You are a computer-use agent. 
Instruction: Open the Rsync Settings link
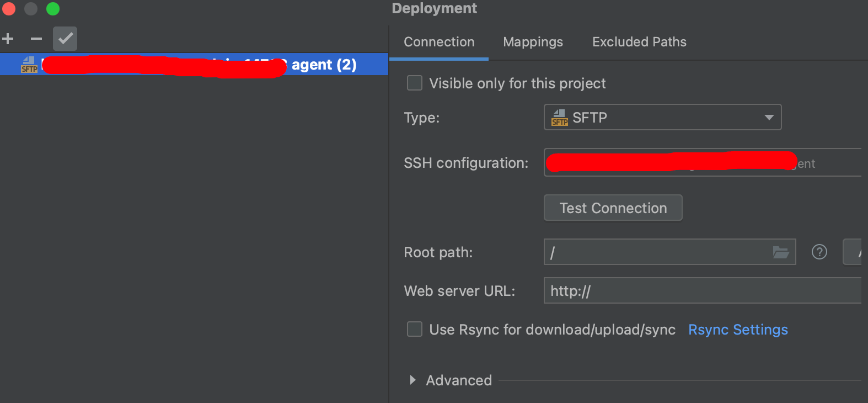pyautogui.click(x=738, y=330)
